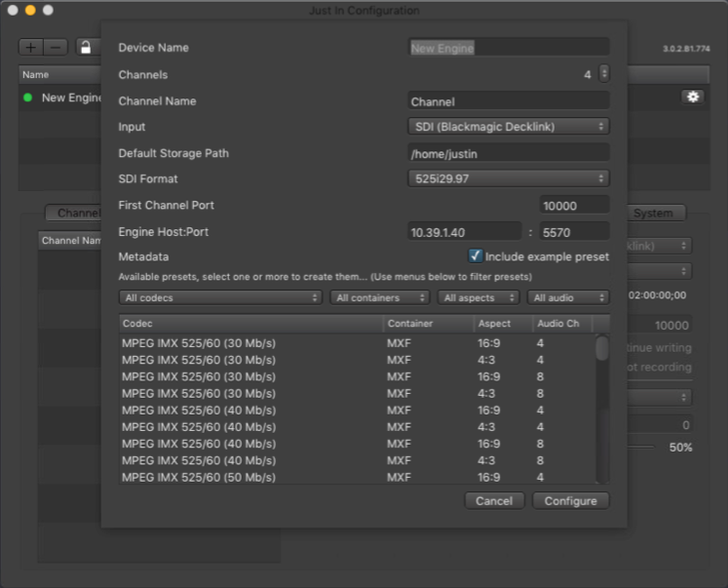Click the Default Storage Path field
728x588 pixels.
tap(509, 153)
